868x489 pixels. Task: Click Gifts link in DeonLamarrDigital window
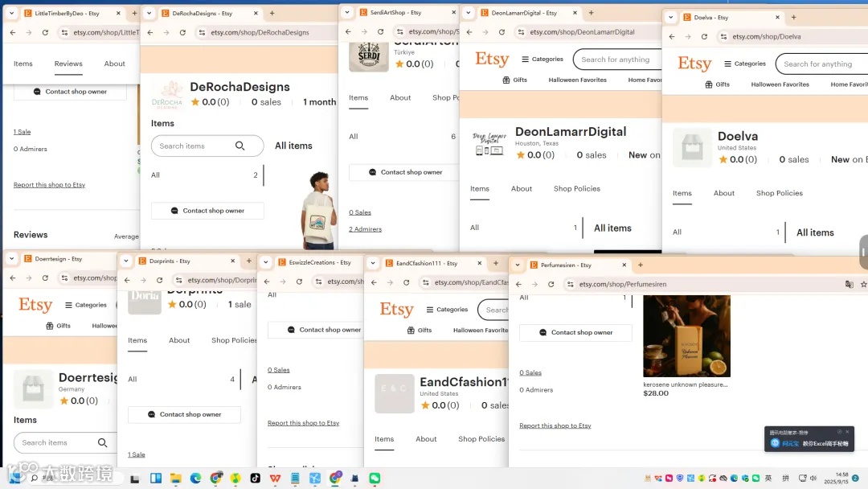point(515,80)
